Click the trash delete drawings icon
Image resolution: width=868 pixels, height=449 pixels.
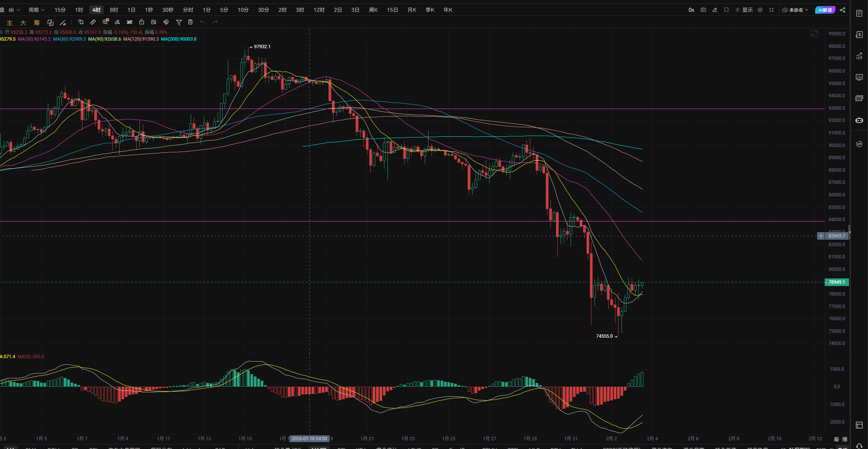(x=190, y=22)
